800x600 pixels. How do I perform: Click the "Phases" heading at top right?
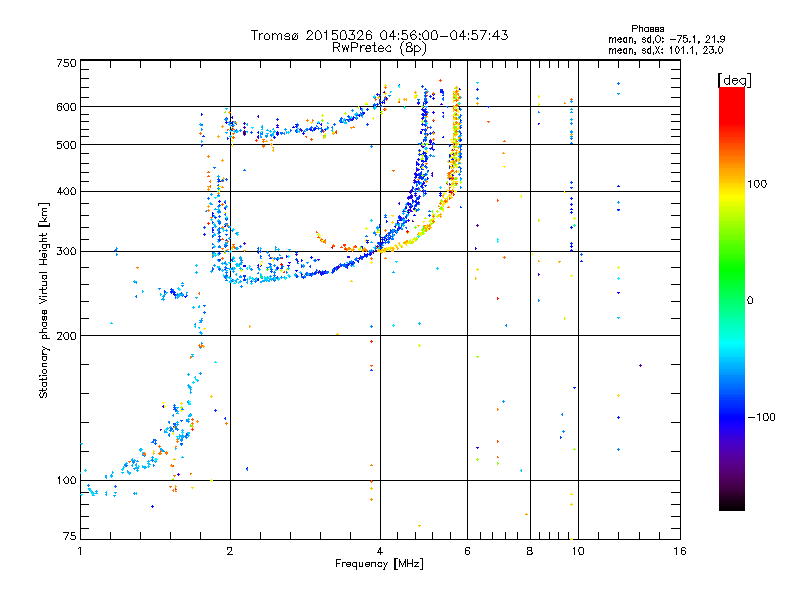(x=647, y=29)
